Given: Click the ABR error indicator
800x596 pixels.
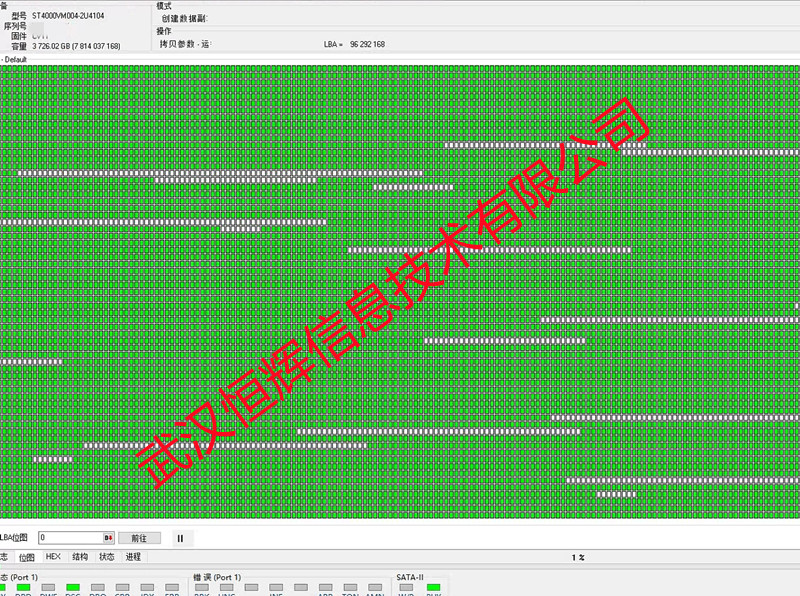Looking at the screenshot, I should [x=326, y=588].
